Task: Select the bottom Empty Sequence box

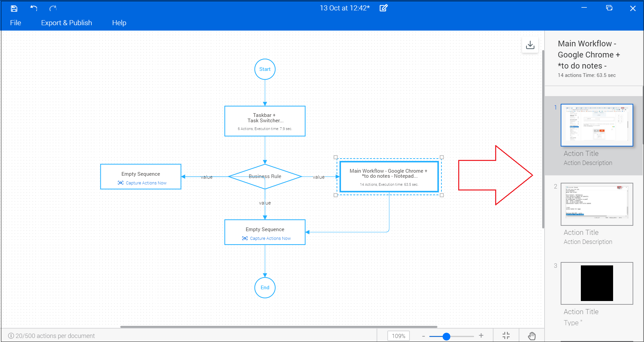Action: pyautogui.click(x=265, y=232)
